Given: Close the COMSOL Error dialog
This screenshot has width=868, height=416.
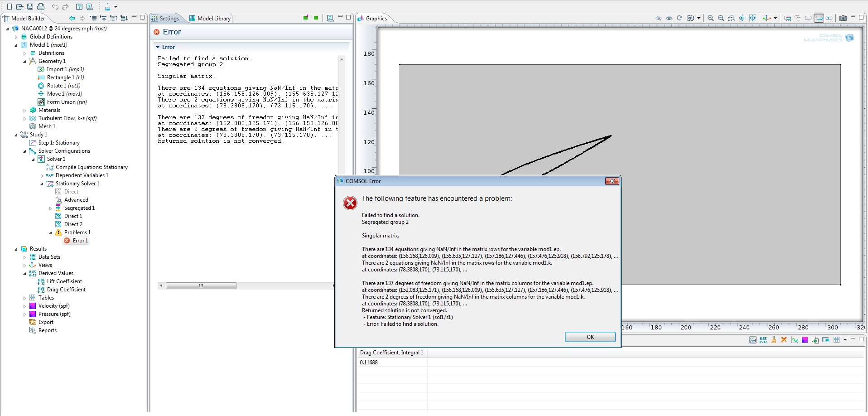Looking at the screenshot, I should point(612,181).
